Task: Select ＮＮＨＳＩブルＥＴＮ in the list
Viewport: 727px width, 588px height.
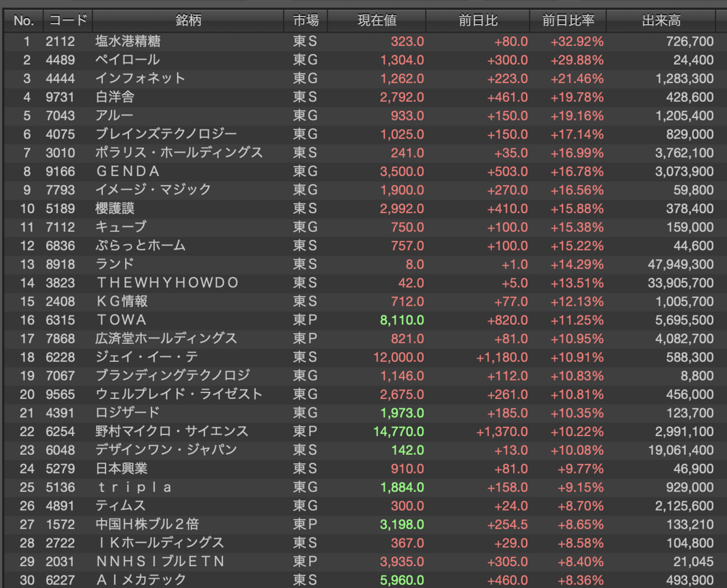Action: (160, 561)
